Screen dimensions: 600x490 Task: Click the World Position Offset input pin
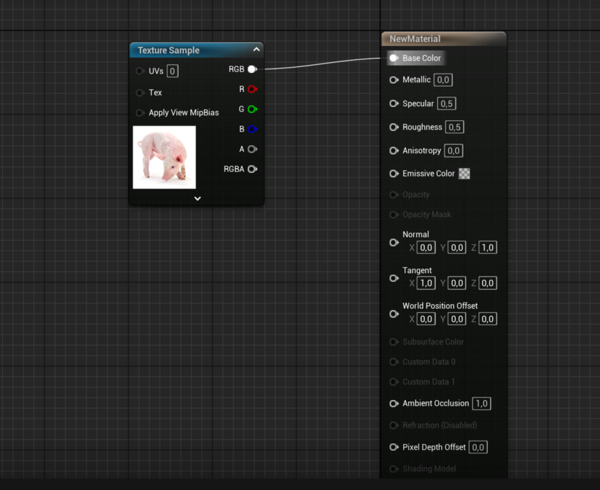(x=394, y=314)
